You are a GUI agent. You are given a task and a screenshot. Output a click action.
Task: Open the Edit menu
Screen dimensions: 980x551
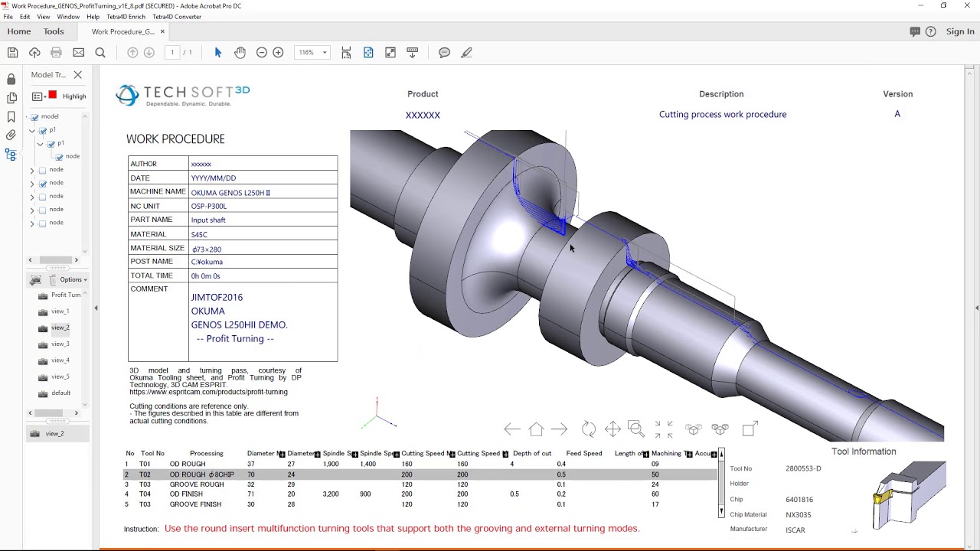pos(25,17)
